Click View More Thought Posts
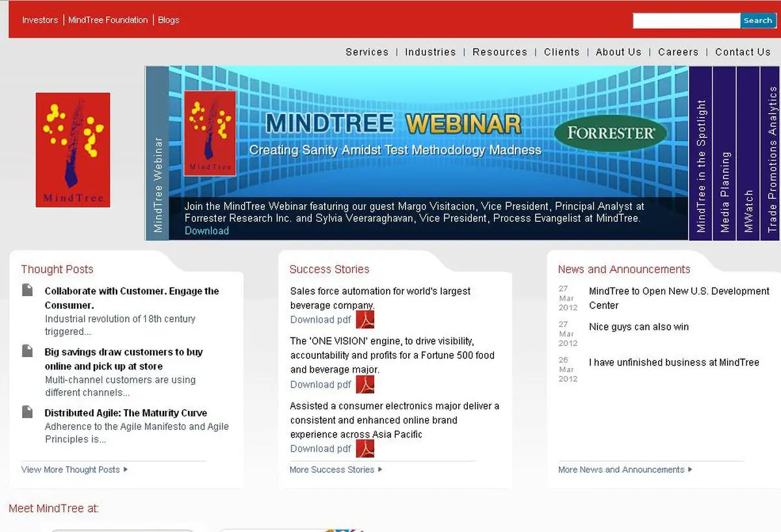The width and height of the screenshot is (781, 532). [71, 470]
